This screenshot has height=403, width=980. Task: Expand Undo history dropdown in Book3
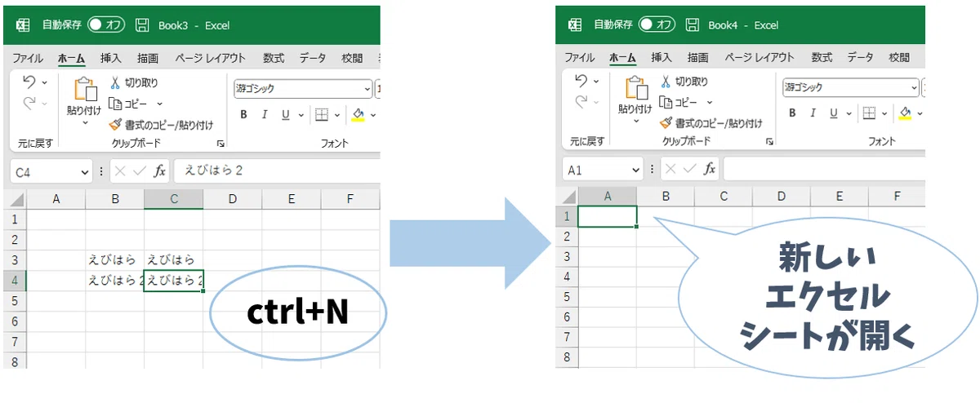tap(45, 82)
